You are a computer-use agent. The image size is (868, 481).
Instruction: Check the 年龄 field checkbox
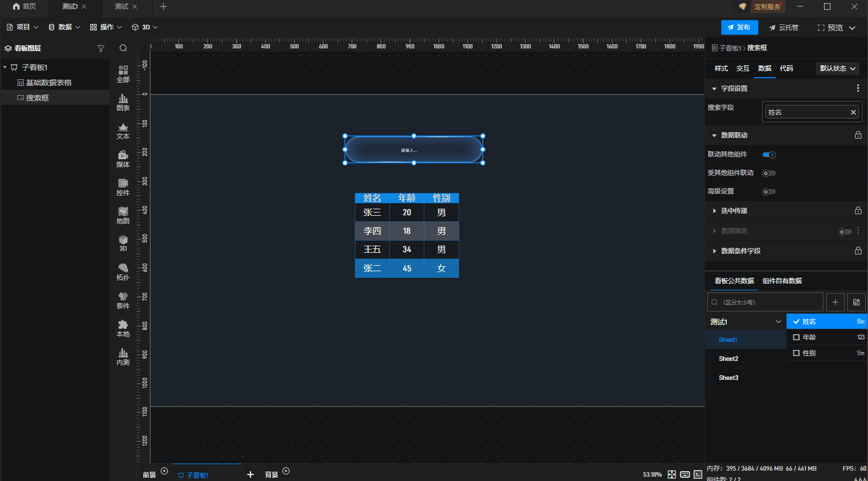(796, 338)
